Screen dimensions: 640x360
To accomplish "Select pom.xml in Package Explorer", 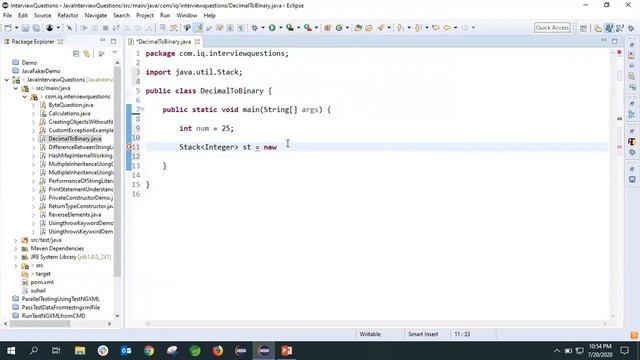I will [x=42, y=282].
